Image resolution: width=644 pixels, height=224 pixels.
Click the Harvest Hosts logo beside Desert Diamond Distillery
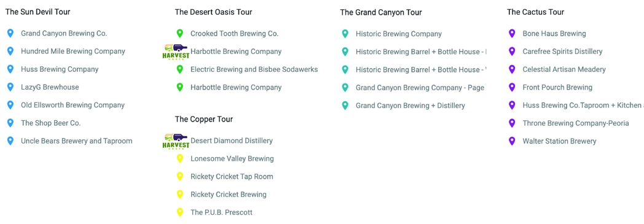pyautogui.click(x=176, y=141)
